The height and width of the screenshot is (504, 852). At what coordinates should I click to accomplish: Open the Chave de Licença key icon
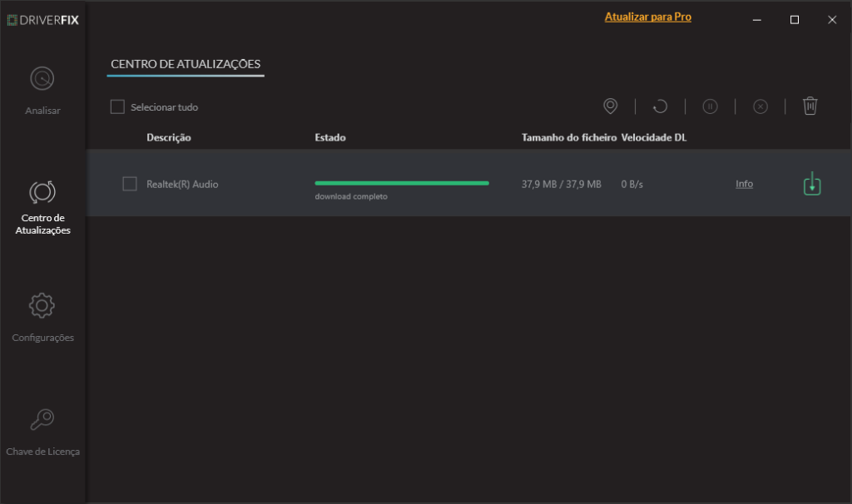41,419
